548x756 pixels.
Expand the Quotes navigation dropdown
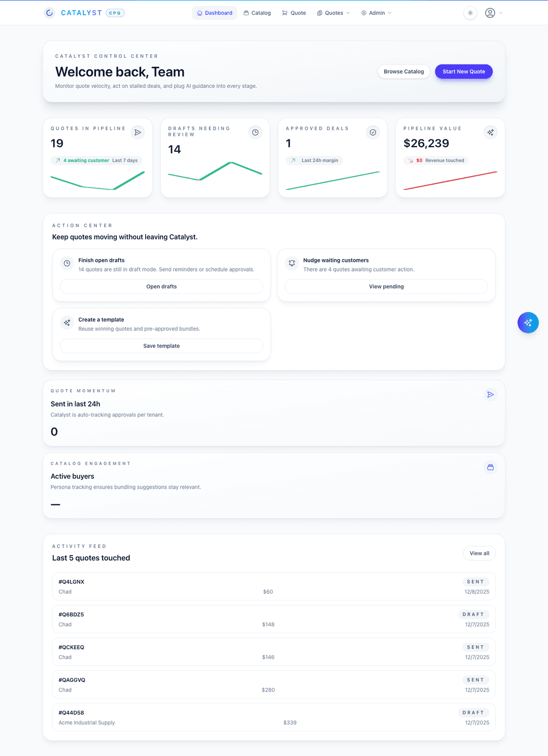[333, 13]
